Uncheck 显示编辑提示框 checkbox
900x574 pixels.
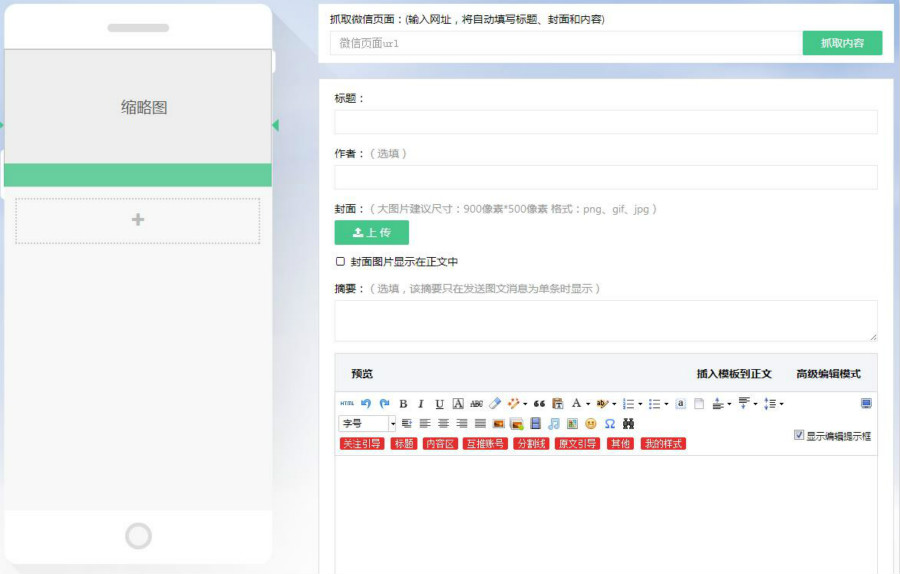(799, 435)
